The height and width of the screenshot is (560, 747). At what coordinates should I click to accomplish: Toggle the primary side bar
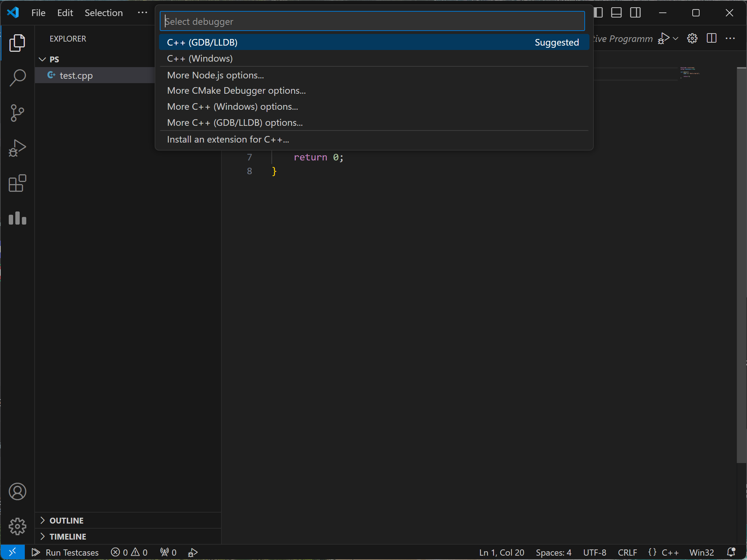[x=598, y=13]
